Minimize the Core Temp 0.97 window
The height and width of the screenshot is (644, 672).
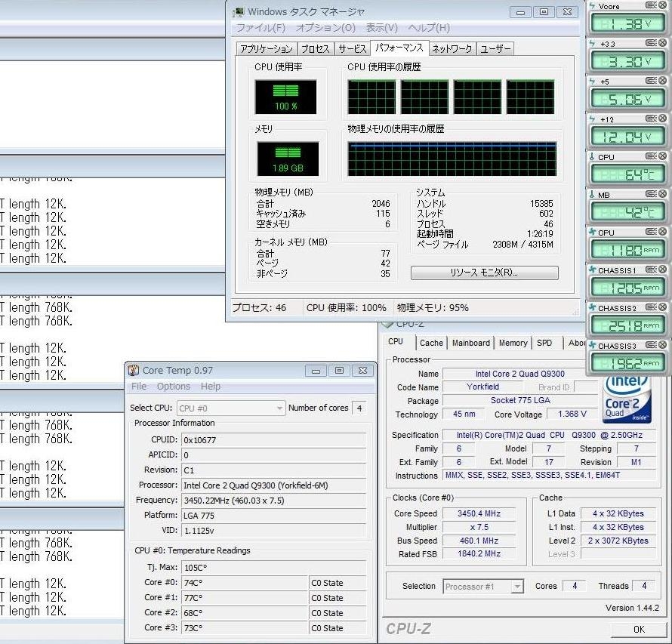click(316, 371)
